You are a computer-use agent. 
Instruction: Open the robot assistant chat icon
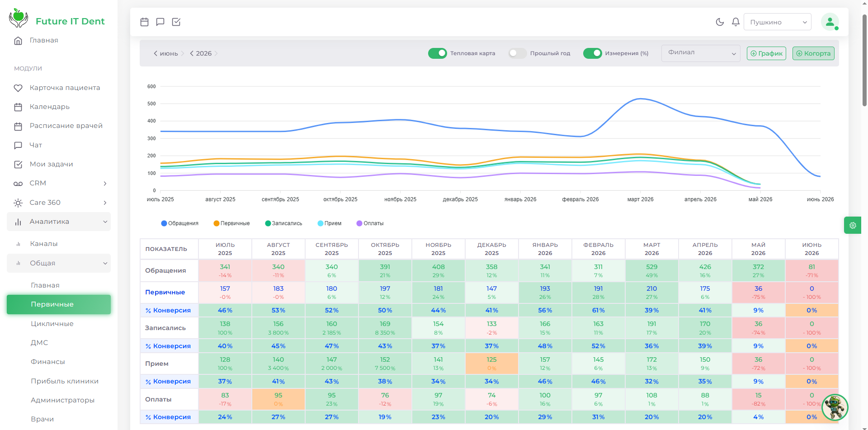[x=835, y=407]
